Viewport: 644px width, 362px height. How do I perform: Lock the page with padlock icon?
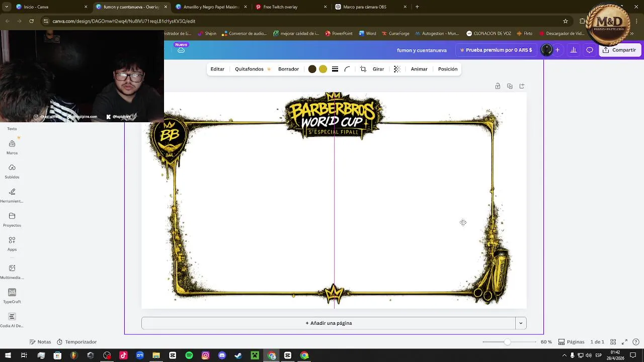tap(498, 86)
